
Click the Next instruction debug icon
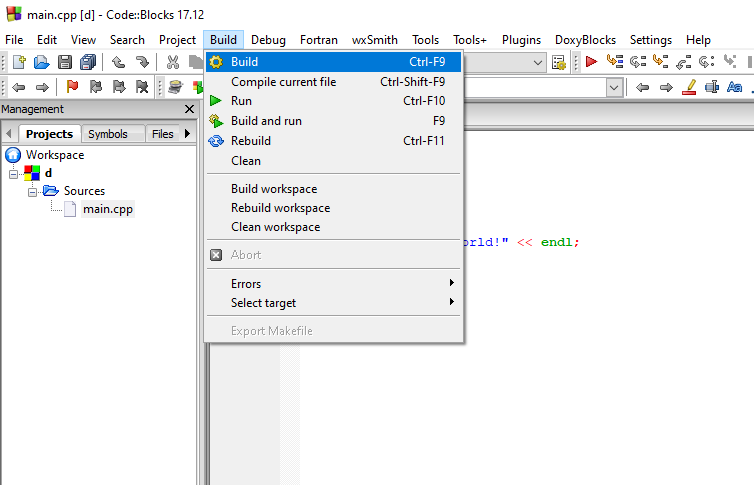tap(706, 62)
